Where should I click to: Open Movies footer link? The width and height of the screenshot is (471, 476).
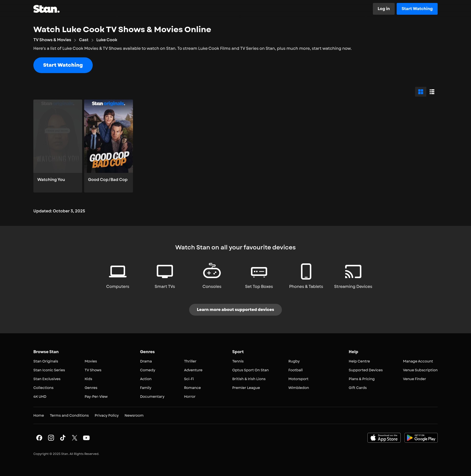(91, 361)
